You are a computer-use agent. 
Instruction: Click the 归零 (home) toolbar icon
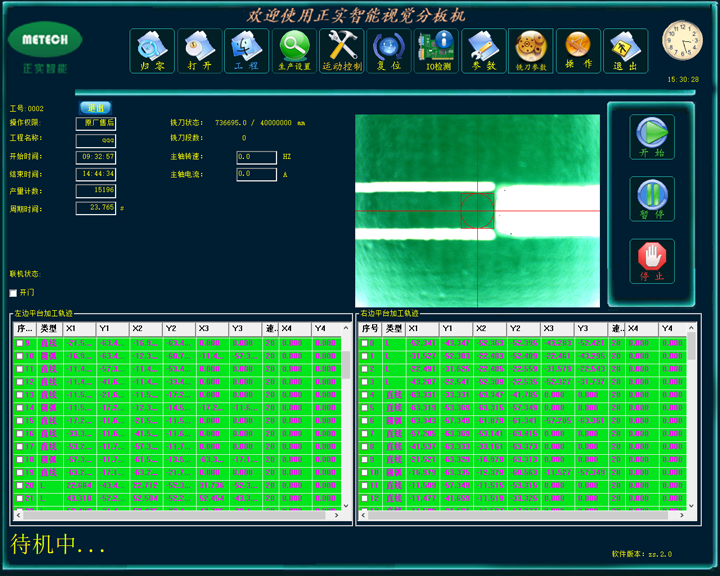click(x=152, y=51)
